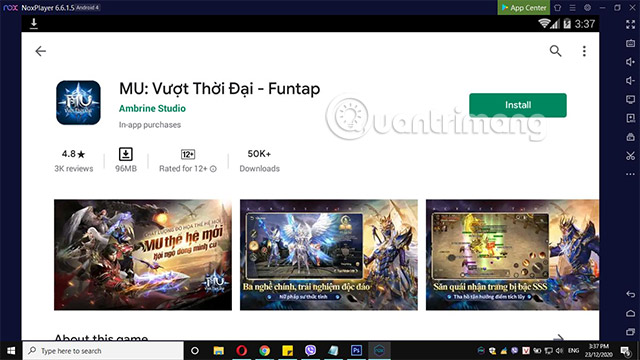View the 4.8 star rating reviews
The image size is (640, 360).
tap(73, 160)
